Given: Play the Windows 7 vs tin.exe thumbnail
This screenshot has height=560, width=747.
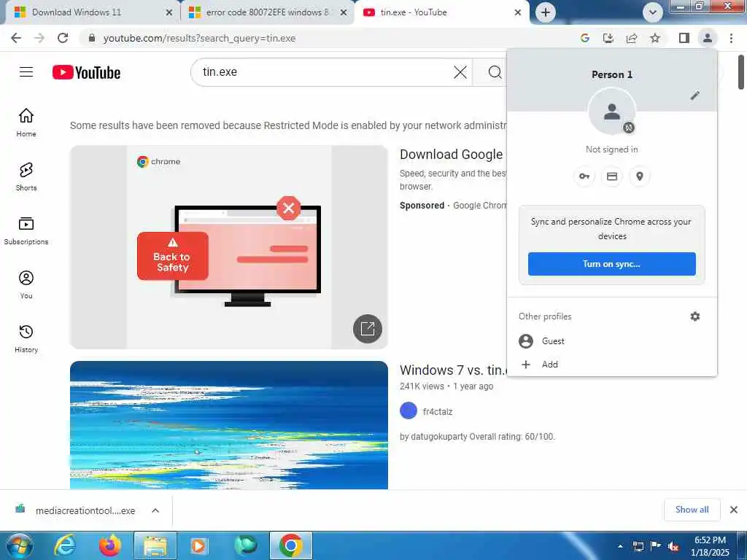Looking at the screenshot, I should (228, 425).
